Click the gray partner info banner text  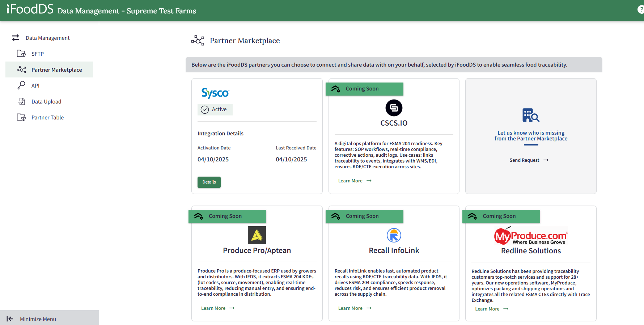coord(379,65)
